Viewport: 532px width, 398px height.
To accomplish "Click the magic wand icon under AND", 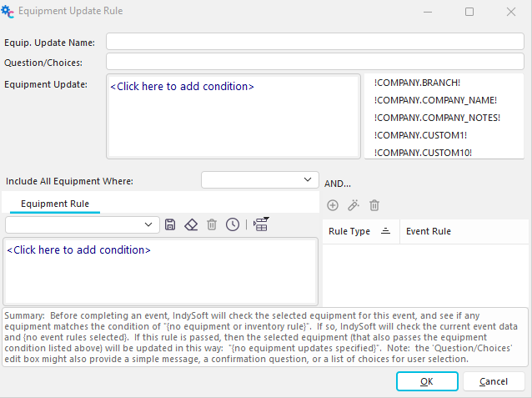I will pos(354,204).
